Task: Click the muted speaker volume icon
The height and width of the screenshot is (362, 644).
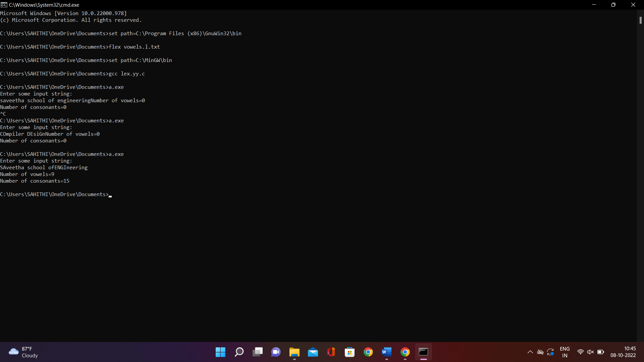Action: [x=590, y=352]
